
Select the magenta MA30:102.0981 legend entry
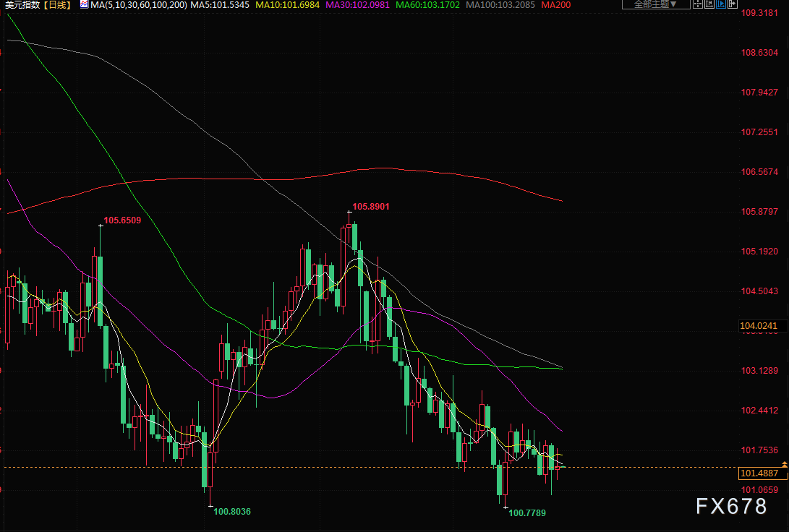click(358, 4)
